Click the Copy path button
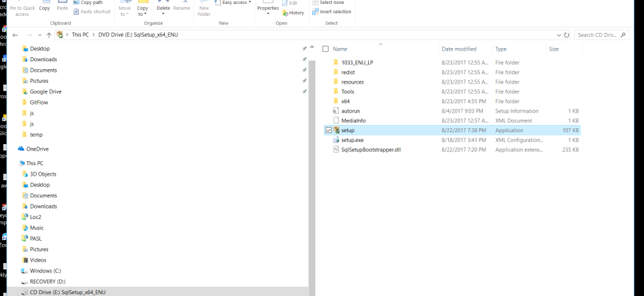This screenshot has width=644, height=296. [91, 3]
